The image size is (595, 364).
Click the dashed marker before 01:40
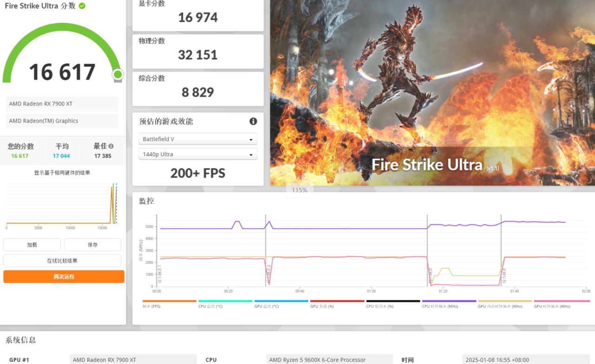[x=501, y=250]
